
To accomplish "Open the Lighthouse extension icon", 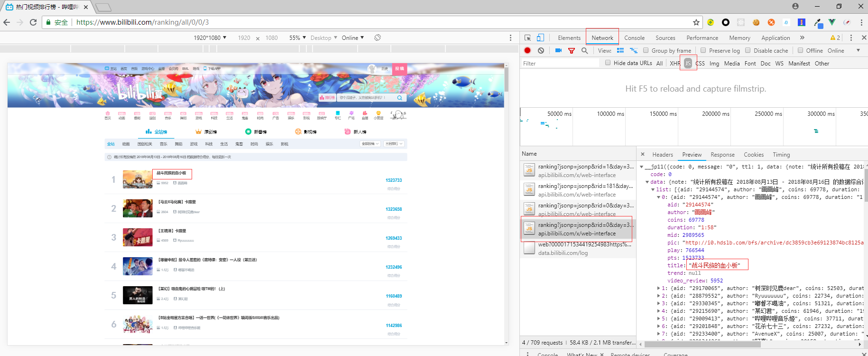I will (x=802, y=22).
